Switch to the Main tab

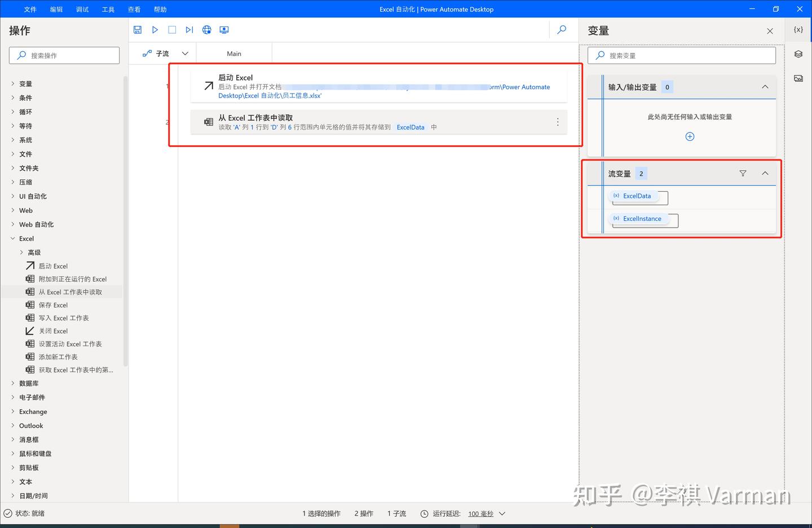tap(234, 53)
